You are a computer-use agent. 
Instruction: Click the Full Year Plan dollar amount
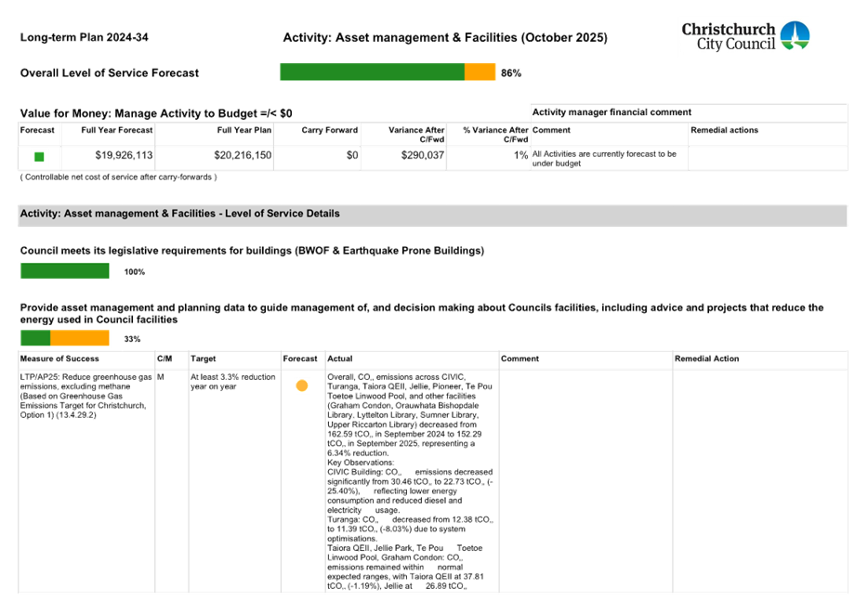pos(243,156)
